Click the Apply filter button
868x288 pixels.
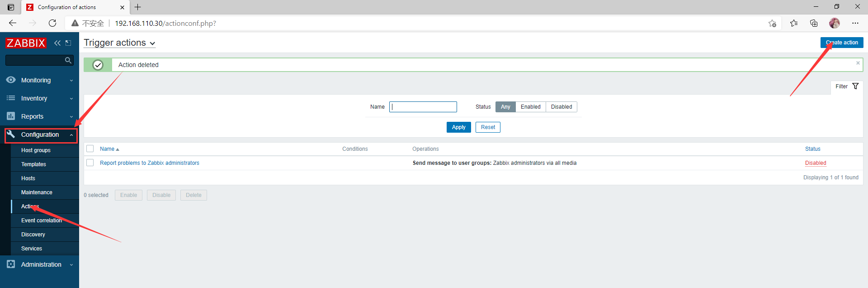pos(458,127)
